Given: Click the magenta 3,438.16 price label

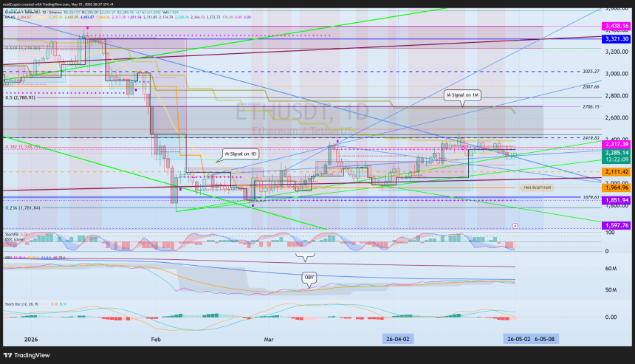Looking at the screenshot, I should click(617, 26).
